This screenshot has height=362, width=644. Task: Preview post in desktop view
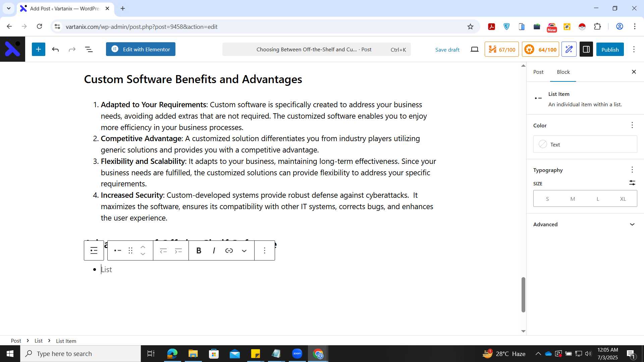point(474,50)
